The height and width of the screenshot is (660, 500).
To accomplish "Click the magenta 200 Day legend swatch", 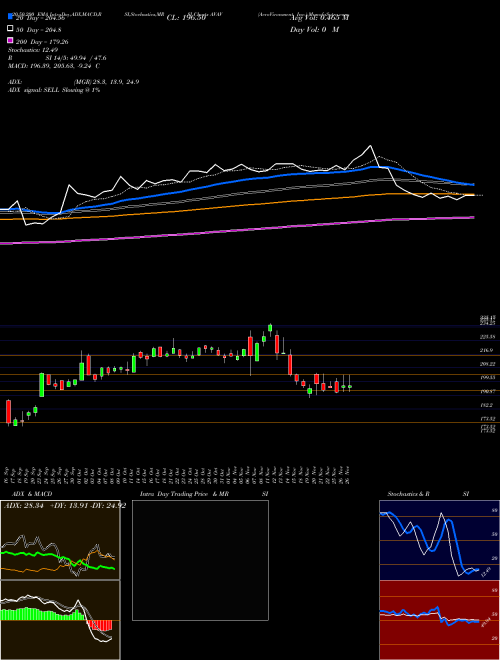I will (10, 40).
